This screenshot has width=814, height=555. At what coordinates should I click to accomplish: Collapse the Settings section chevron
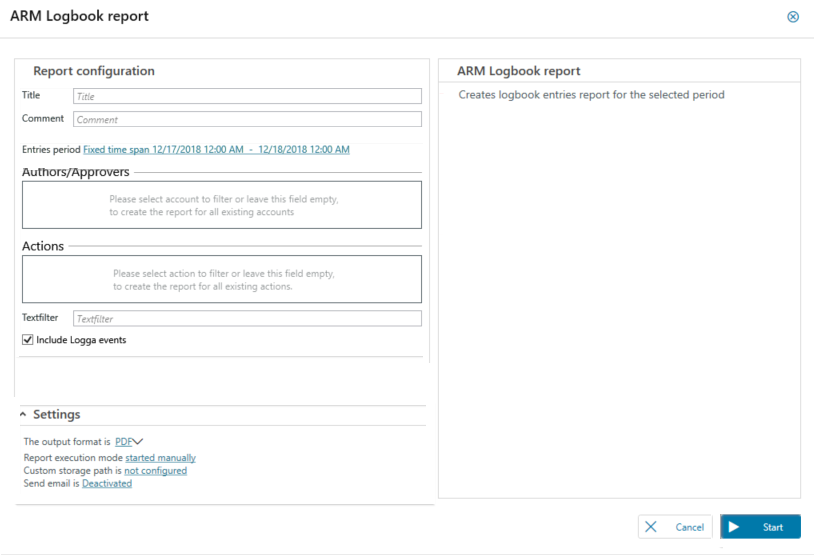[x=23, y=415]
